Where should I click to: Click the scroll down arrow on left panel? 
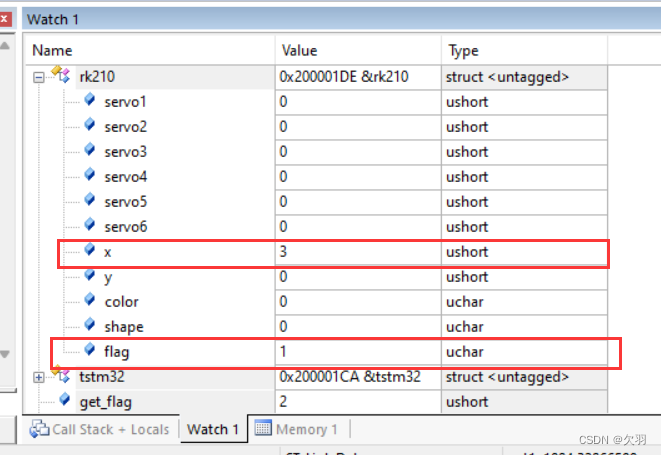5,354
